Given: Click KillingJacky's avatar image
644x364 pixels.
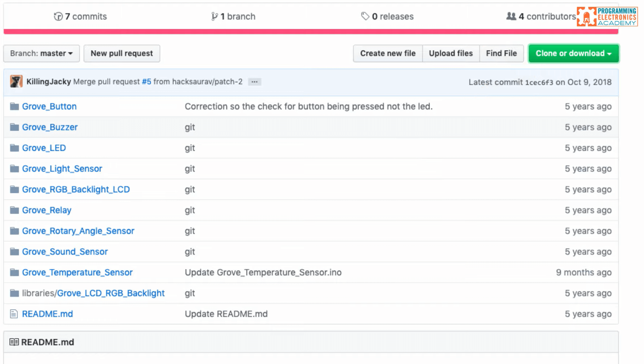Looking at the screenshot, I should click(x=16, y=82).
